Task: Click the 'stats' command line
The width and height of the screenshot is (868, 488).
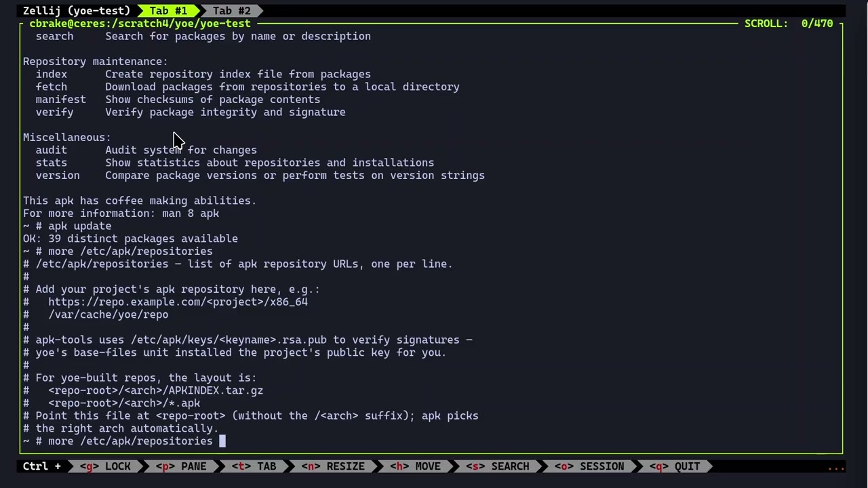Action: pos(235,163)
